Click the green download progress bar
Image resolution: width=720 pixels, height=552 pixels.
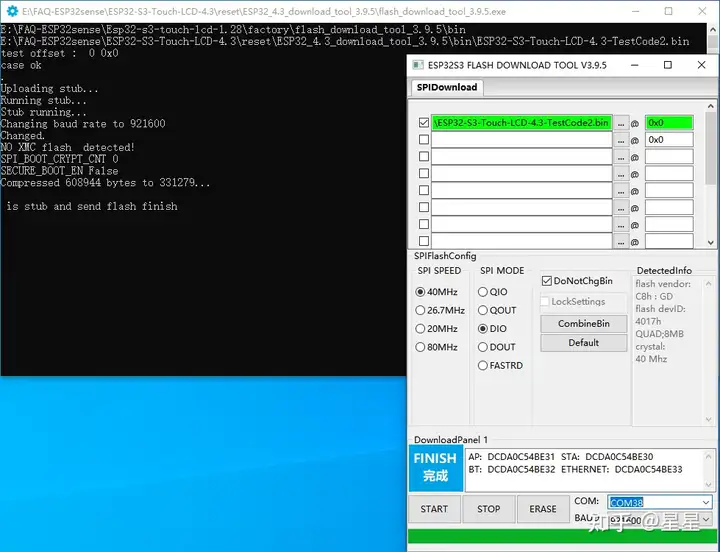[x=561, y=536]
